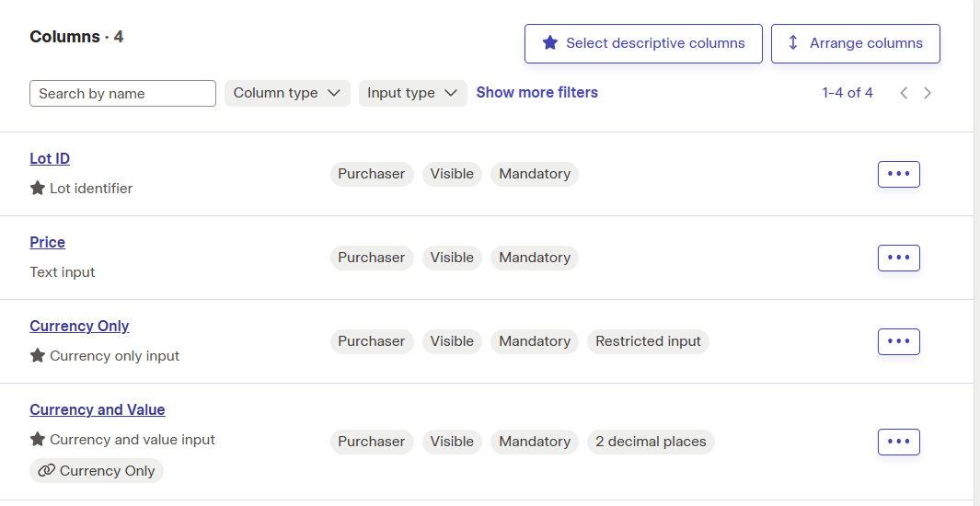Focus the Search by name field
Screen dimensions: 980x506
click(122, 93)
